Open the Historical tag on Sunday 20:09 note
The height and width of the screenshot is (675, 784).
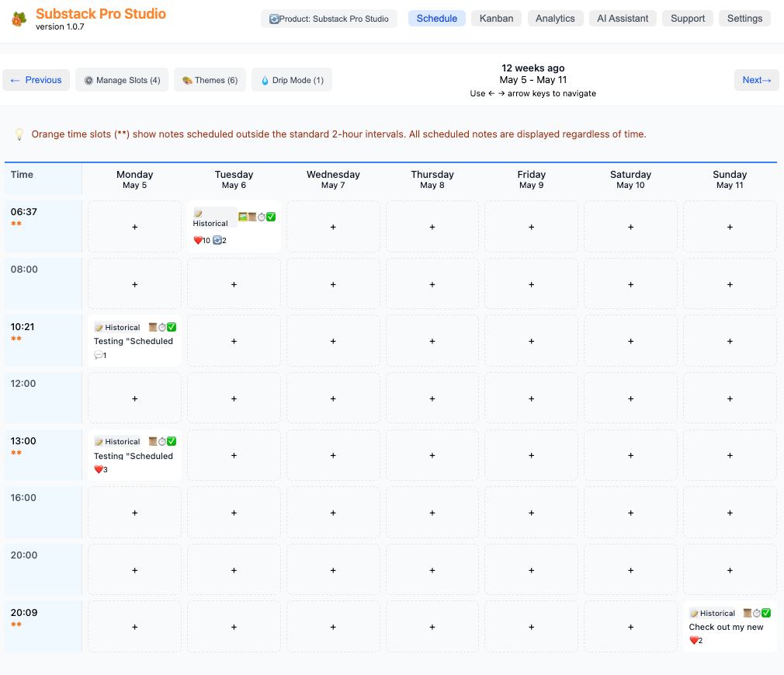[x=713, y=613]
